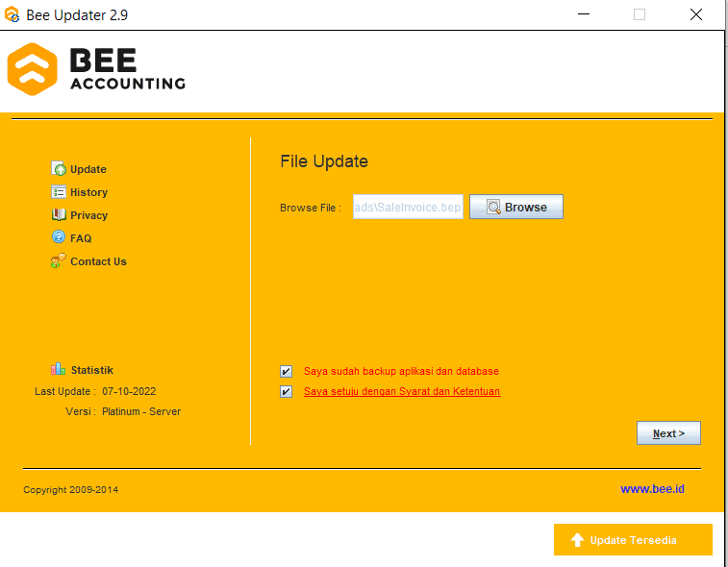Viewport: 728px width, 567px height.
Task: Click the Versi value Platinum - Server
Action: coord(141,412)
